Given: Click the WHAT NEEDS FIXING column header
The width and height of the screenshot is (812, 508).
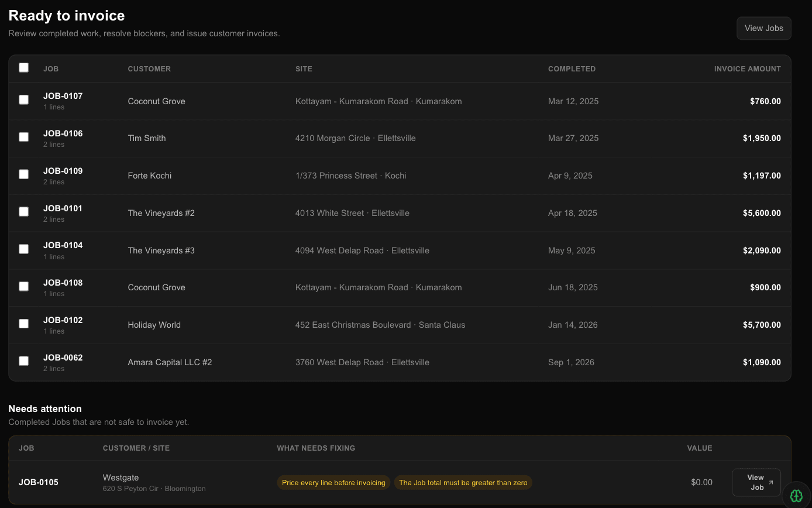Looking at the screenshot, I should coord(316,448).
